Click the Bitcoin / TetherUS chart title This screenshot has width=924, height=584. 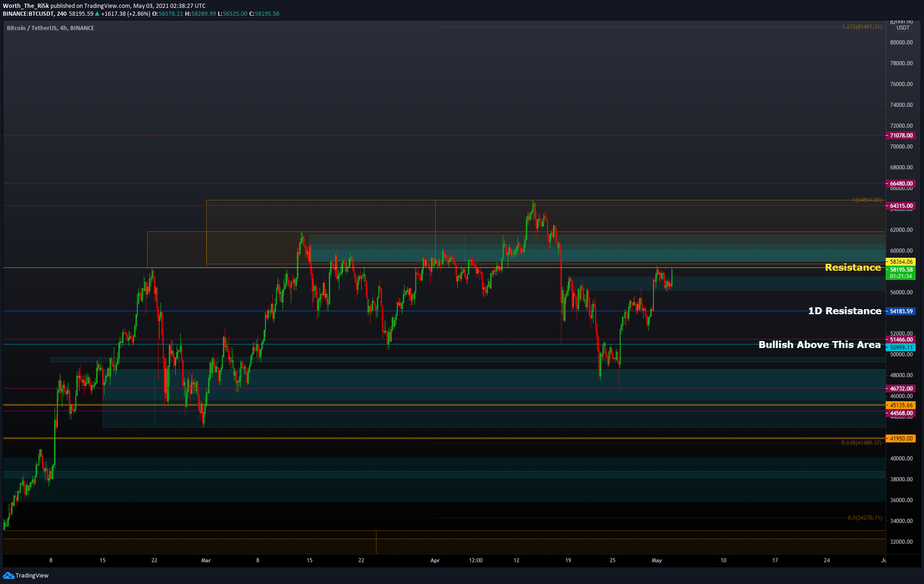(50, 28)
